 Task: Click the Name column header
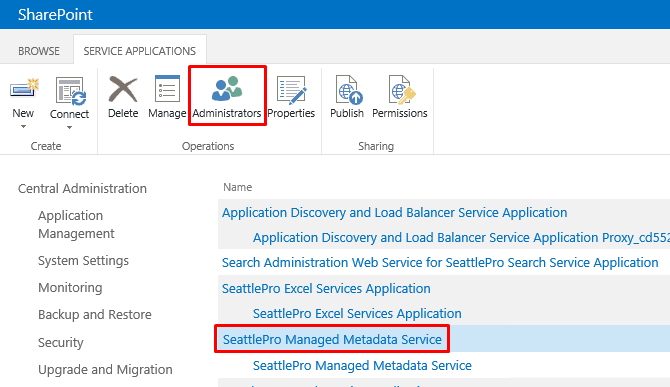click(x=238, y=187)
